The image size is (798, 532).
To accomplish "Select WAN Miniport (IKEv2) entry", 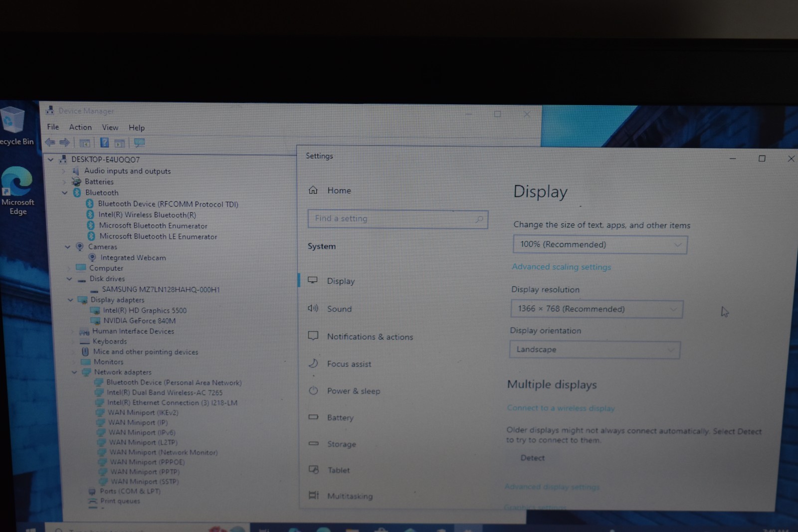I will pos(143,412).
